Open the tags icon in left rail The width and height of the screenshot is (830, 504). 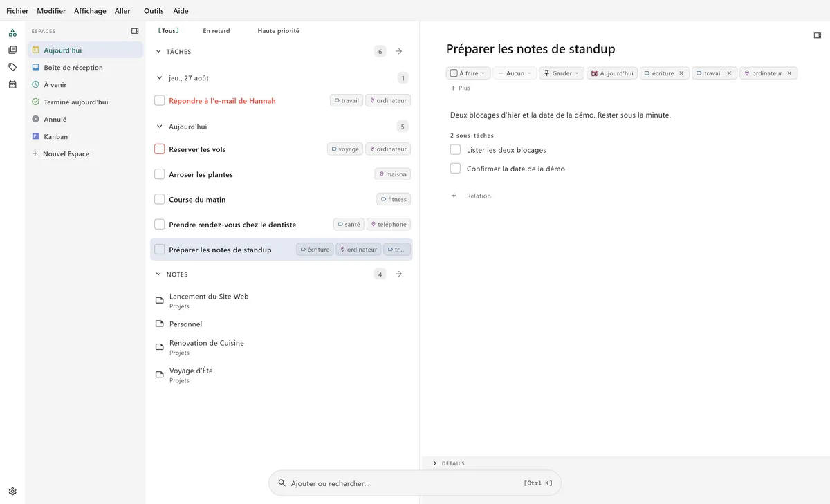pyautogui.click(x=12, y=67)
